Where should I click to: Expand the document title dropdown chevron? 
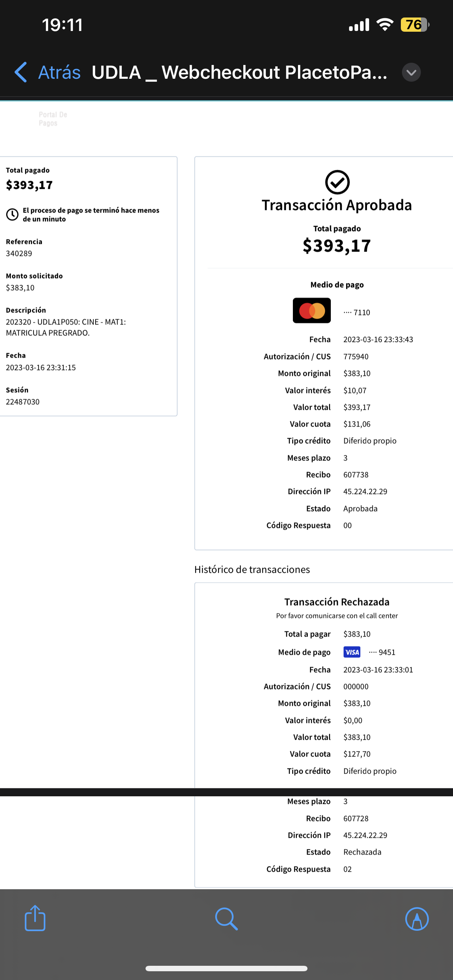(411, 72)
